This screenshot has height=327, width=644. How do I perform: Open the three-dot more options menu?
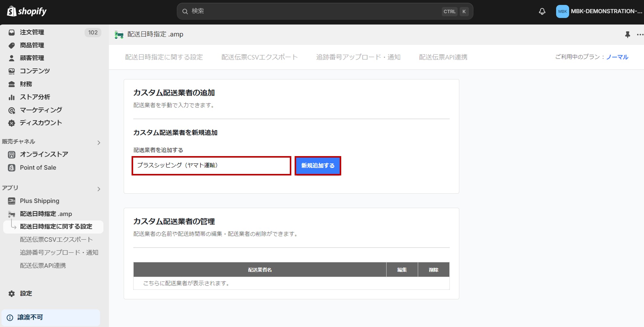click(x=639, y=34)
